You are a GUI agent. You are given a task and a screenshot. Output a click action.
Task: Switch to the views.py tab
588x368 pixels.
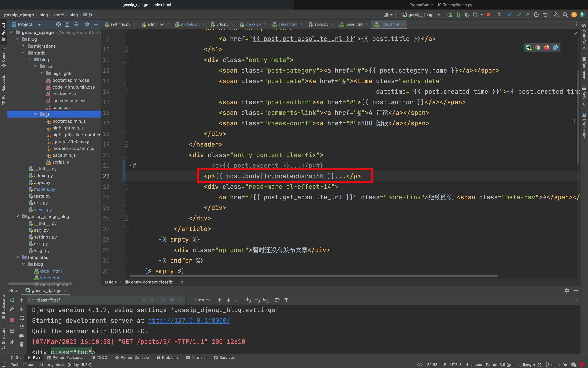(x=253, y=24)
